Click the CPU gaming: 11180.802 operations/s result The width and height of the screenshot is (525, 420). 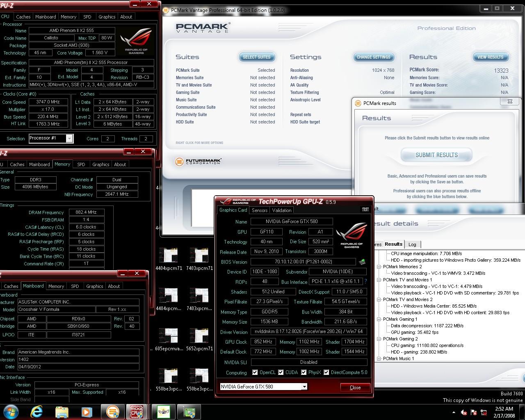(x=427, y=345)
